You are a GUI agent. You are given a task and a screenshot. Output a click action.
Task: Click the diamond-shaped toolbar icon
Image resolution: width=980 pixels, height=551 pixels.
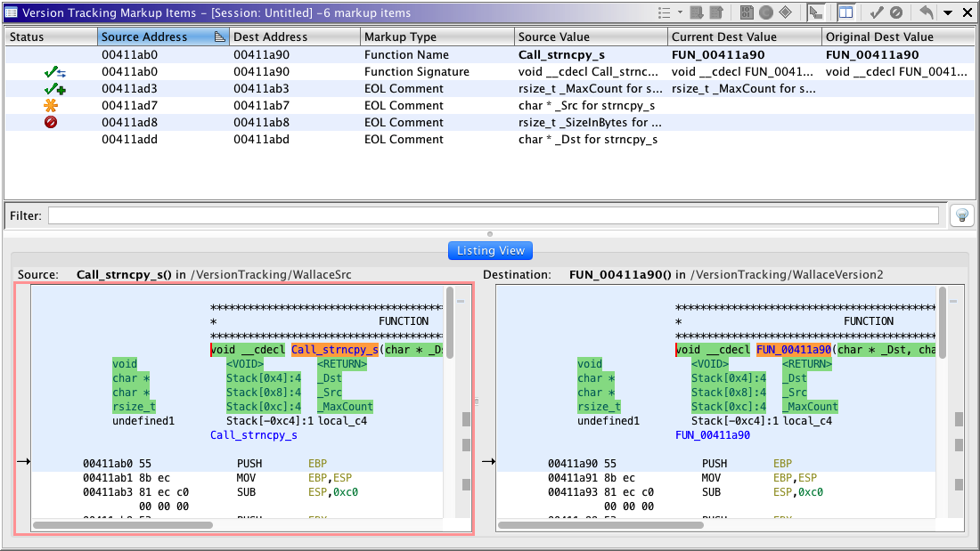pos(785,12)
